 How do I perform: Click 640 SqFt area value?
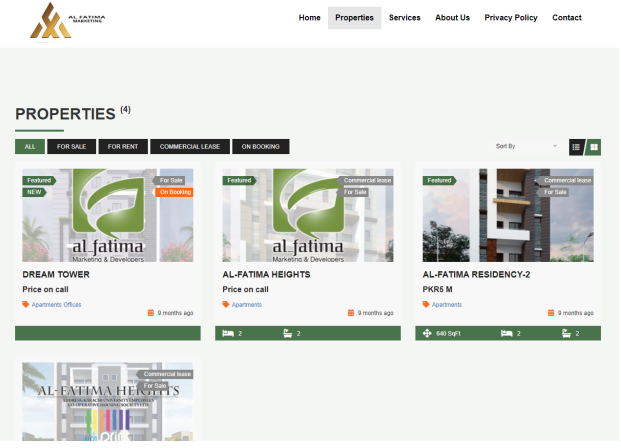point(448,334)
